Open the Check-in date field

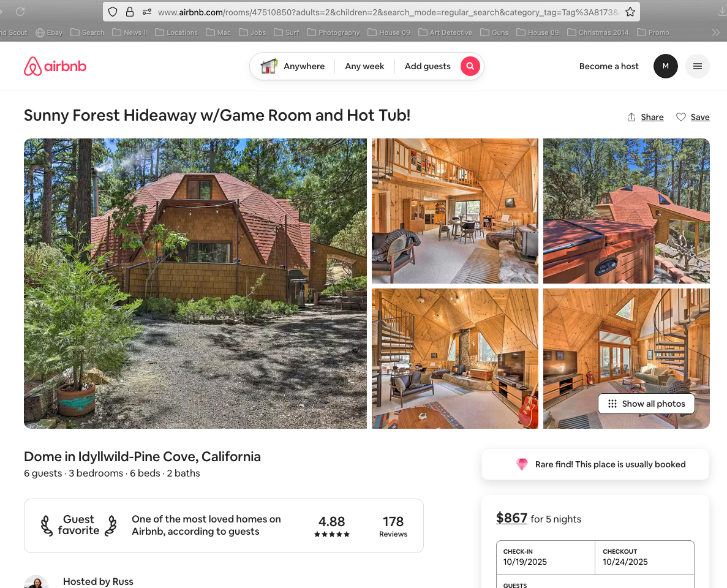545,557
